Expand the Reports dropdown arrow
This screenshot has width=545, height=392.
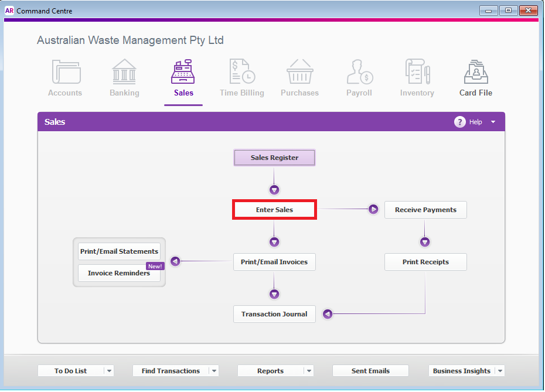click(309, 371)
